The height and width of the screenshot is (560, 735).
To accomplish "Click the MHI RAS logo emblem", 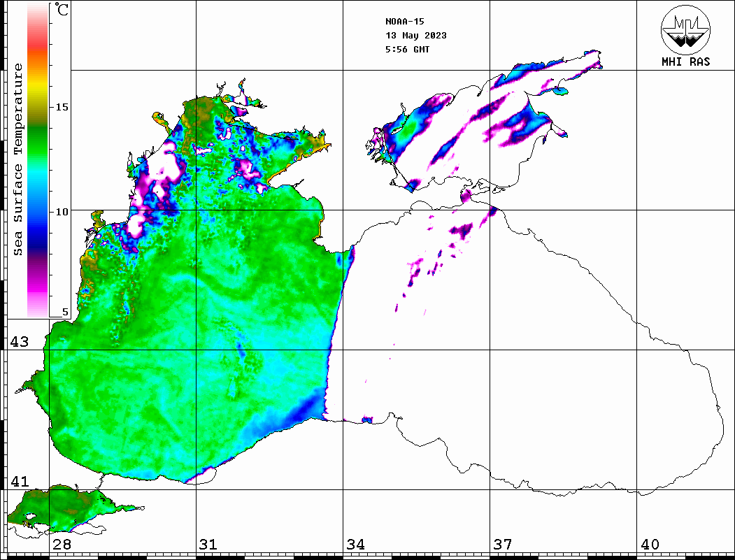I will [x=685, y=29].
